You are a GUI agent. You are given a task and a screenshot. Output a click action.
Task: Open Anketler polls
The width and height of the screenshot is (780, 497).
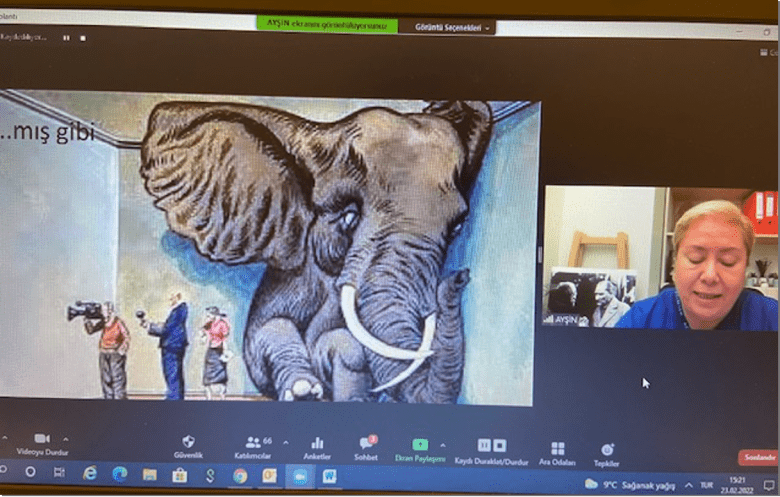click(317, 448)
